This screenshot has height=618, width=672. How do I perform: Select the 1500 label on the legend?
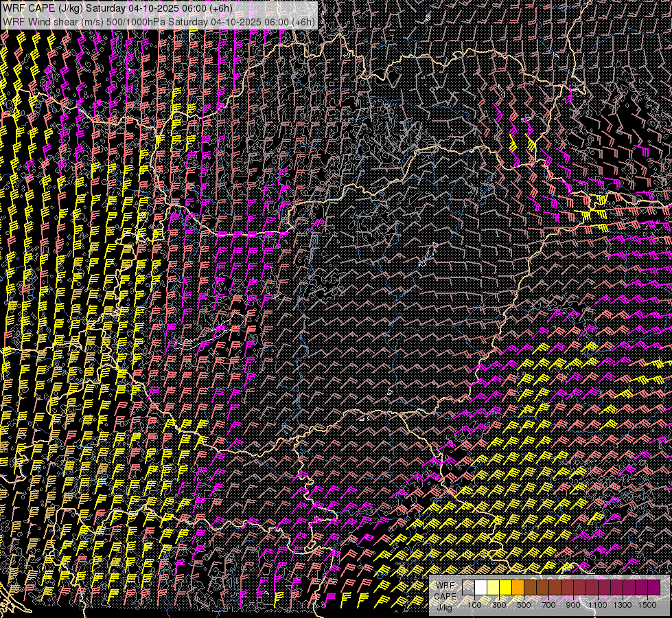pos(647,605)
